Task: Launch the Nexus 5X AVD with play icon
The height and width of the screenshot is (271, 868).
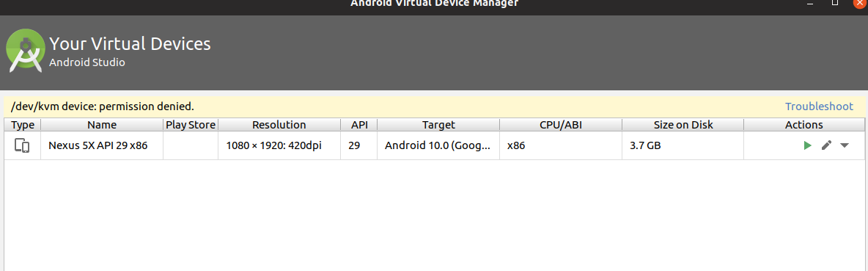Action: [x=808, y=145]
